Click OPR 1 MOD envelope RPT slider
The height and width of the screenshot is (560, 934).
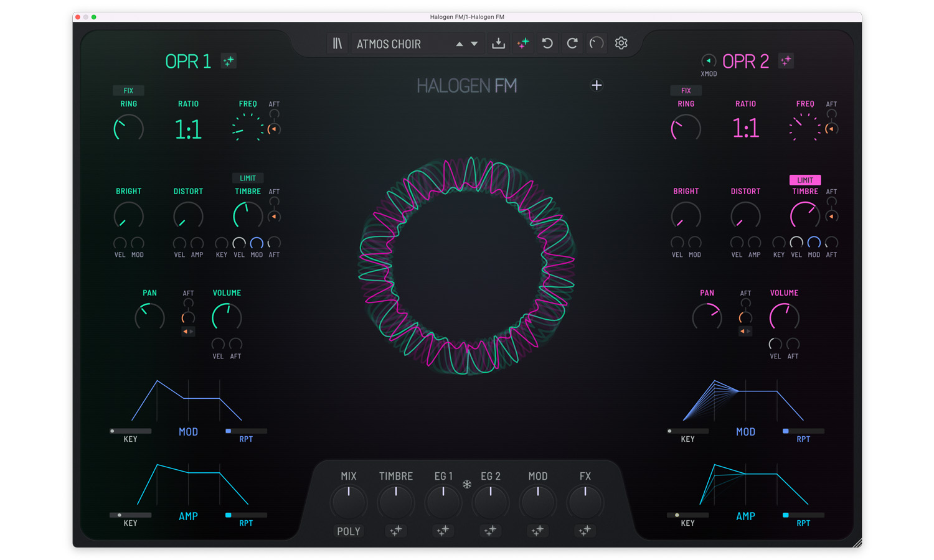tap(246, 431)
